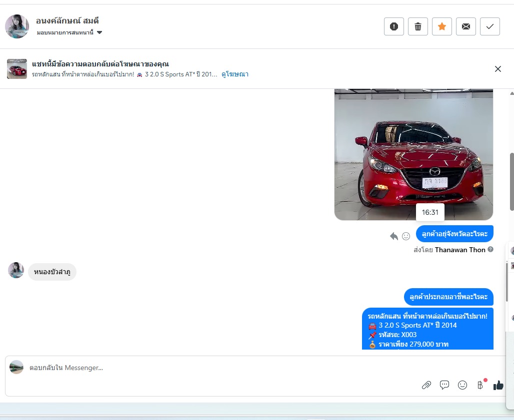Mark conversation as spam with exclamation icon
Image resolution: width=514 pixels, height=420 pixels.
393,26
